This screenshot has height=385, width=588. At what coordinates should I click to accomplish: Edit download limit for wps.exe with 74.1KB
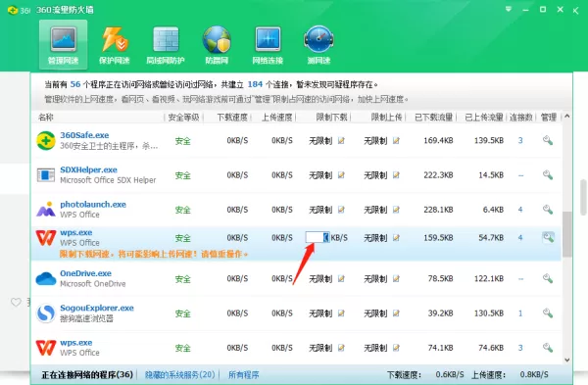pos(341,348)
